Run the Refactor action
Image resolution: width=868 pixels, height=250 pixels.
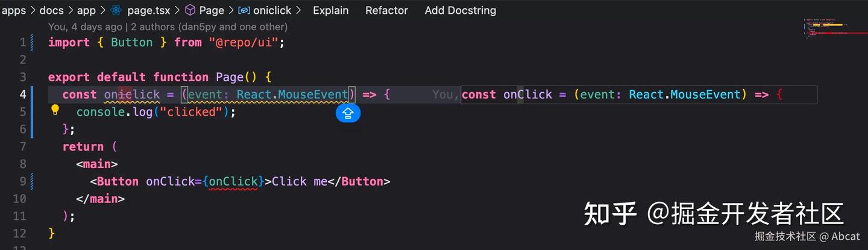tap(386, 10)
